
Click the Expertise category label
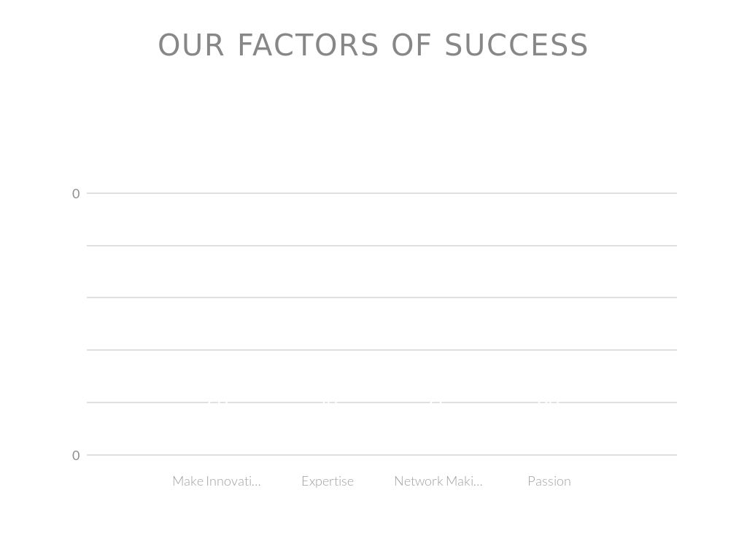[x=328, y=481]
